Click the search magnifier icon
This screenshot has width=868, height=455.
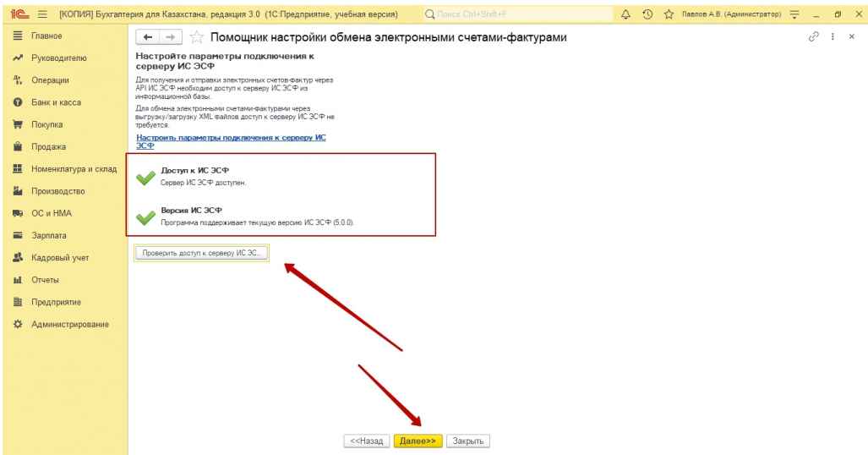[x=429, y=14]
